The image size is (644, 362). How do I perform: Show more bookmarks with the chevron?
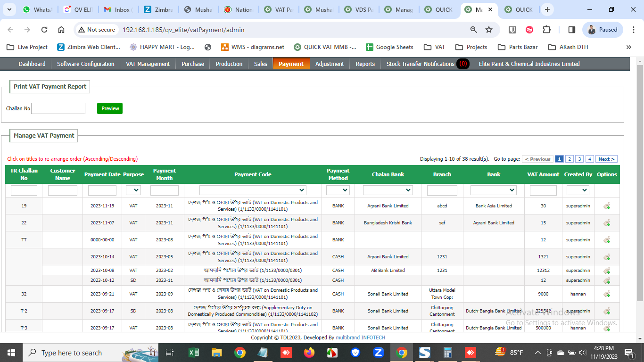click(x=628, y=47)
